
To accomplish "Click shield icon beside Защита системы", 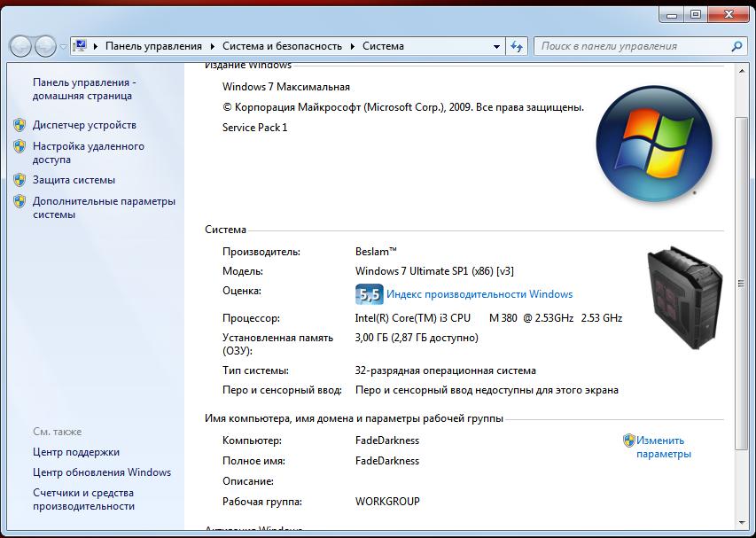I will click(x=19, y=180).
